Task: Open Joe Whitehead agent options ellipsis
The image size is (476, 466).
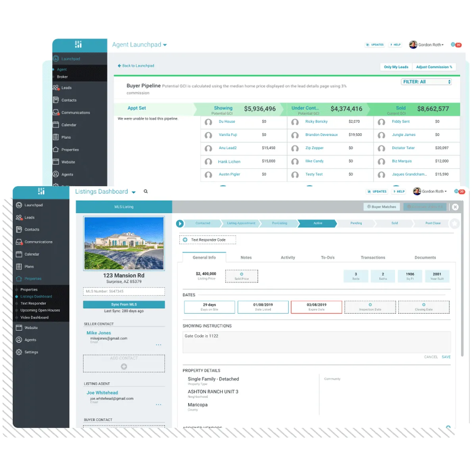Action: click(159, 405)
